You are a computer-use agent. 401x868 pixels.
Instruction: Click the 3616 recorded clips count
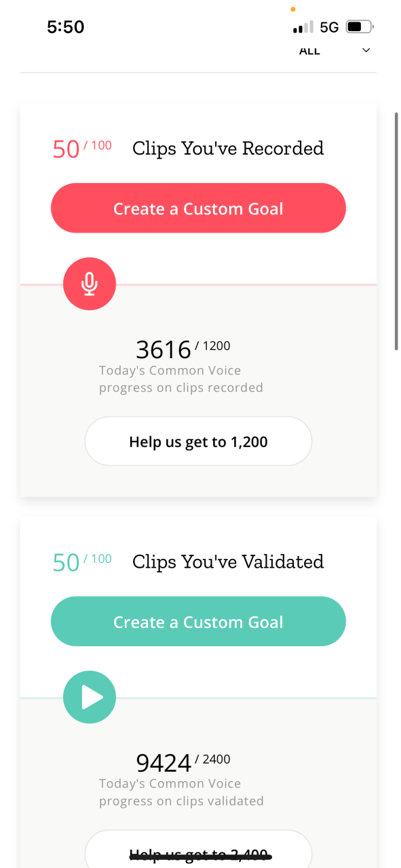(x=164, y=349)
